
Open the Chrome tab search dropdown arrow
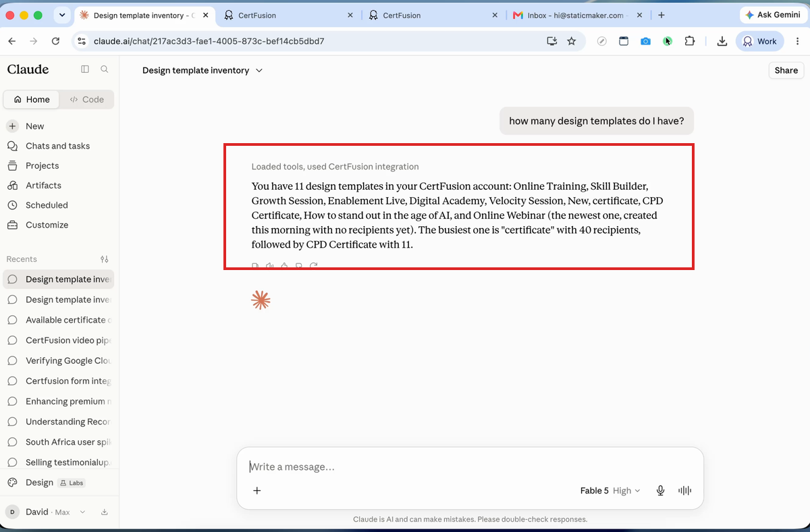click(x=62, y=15)
